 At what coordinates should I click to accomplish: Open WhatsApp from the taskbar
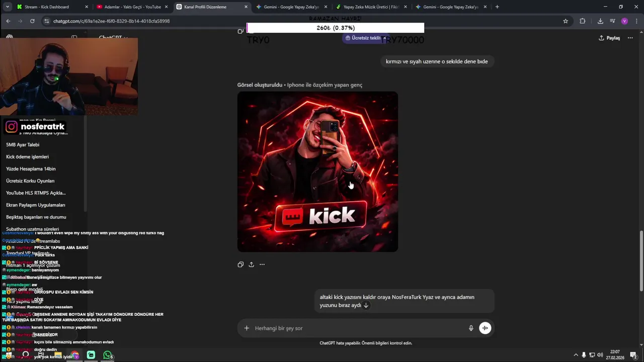click(107, 355)
